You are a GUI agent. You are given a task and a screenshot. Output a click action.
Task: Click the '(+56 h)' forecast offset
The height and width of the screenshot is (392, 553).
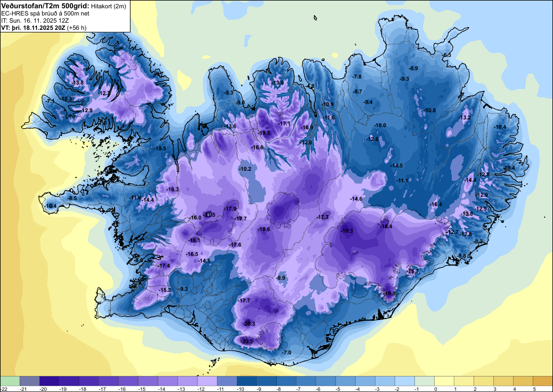[x=76, y=28]
